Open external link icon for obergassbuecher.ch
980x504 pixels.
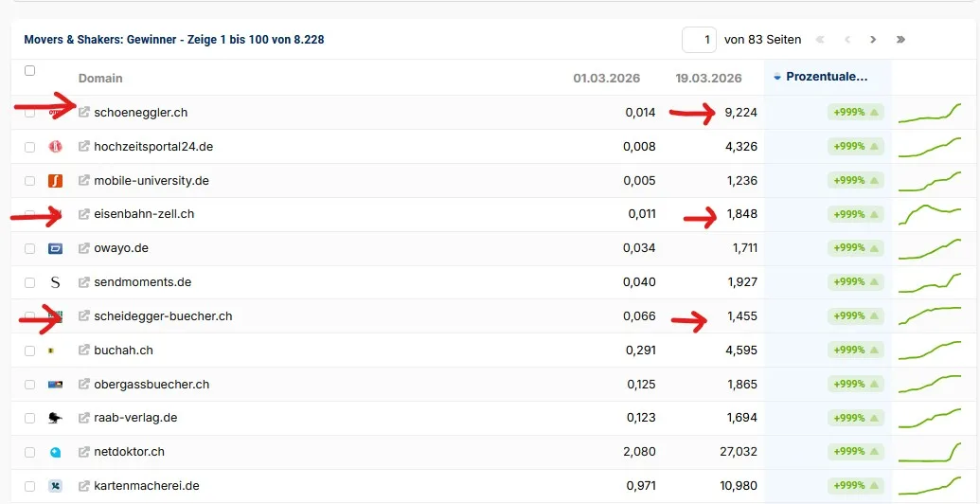click(x=83, y=384)
